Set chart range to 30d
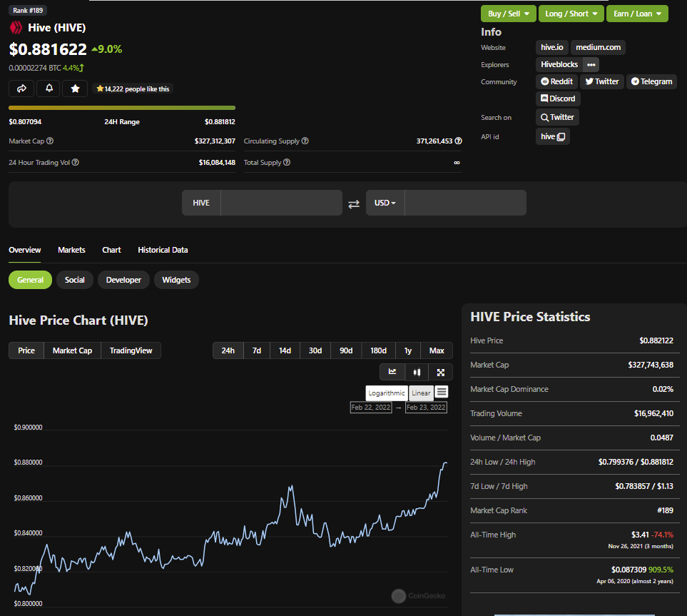 point(315,350)
